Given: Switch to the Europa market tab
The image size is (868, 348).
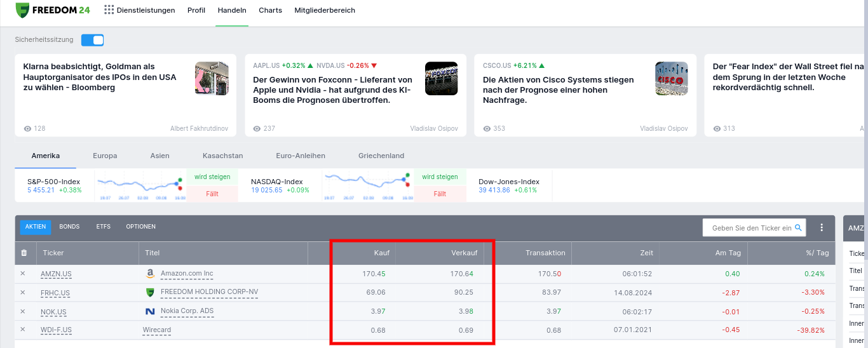Looking at the screenshot, I should point(105,156).
